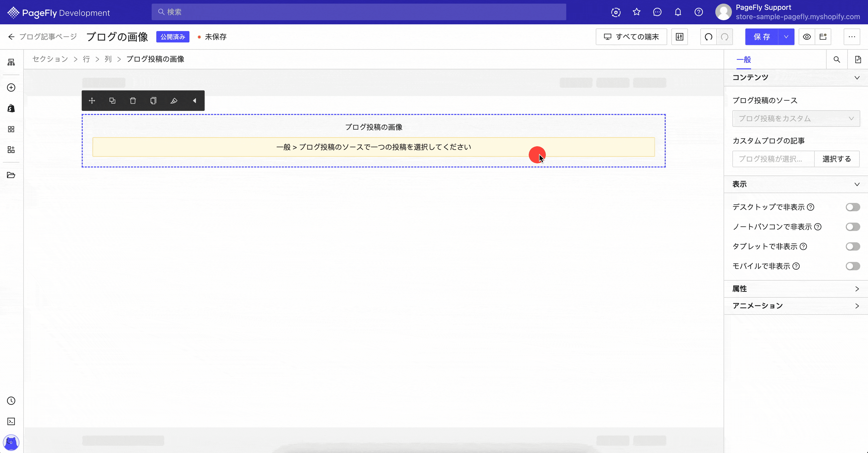The image size is (868, 453).
Task: Delete element with trash icon
Action: (133, 100)
